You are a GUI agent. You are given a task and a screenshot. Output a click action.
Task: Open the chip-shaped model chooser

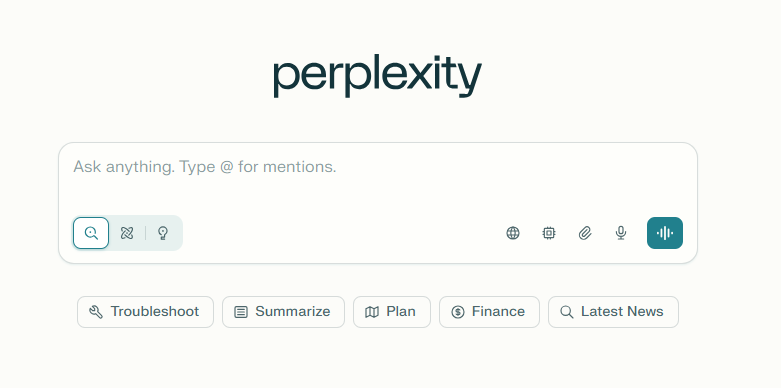tap(549, 233)
